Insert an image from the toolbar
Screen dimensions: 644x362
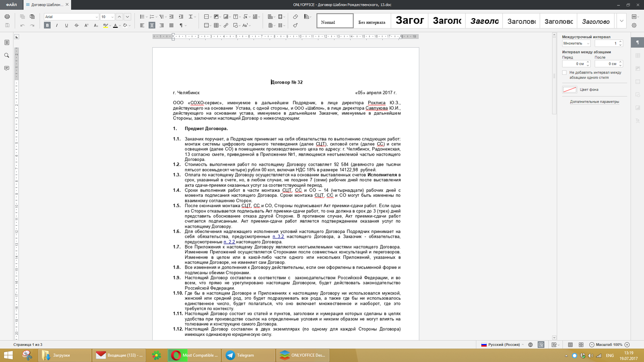click(216, 16)
